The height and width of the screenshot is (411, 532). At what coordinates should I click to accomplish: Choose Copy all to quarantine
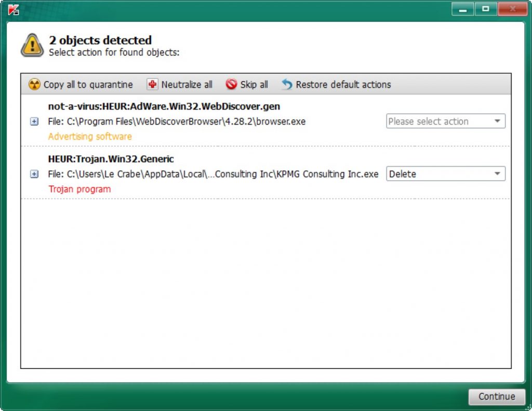(x=81, y=84)
